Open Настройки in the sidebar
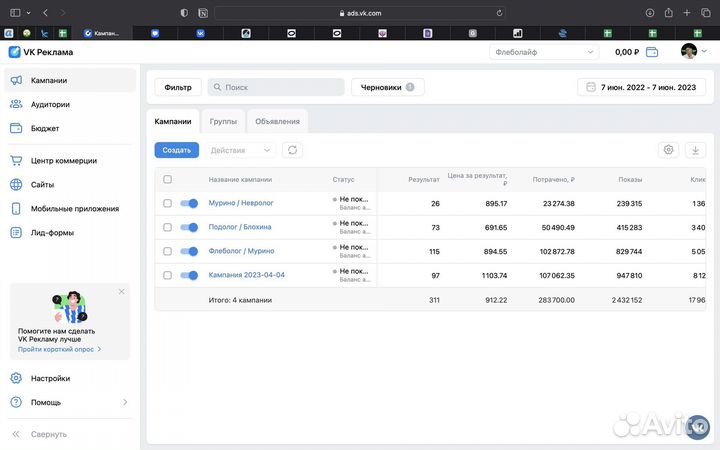 click(50, 379)
